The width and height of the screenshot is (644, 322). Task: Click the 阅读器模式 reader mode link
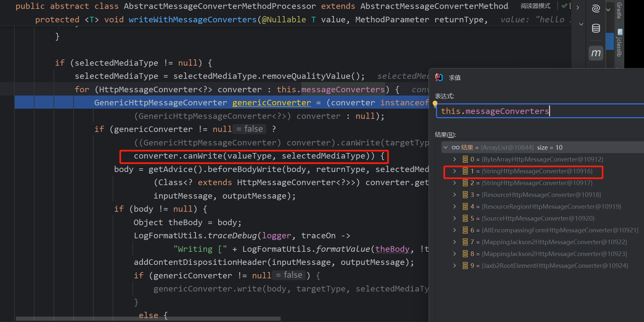(x=536, y=6)
